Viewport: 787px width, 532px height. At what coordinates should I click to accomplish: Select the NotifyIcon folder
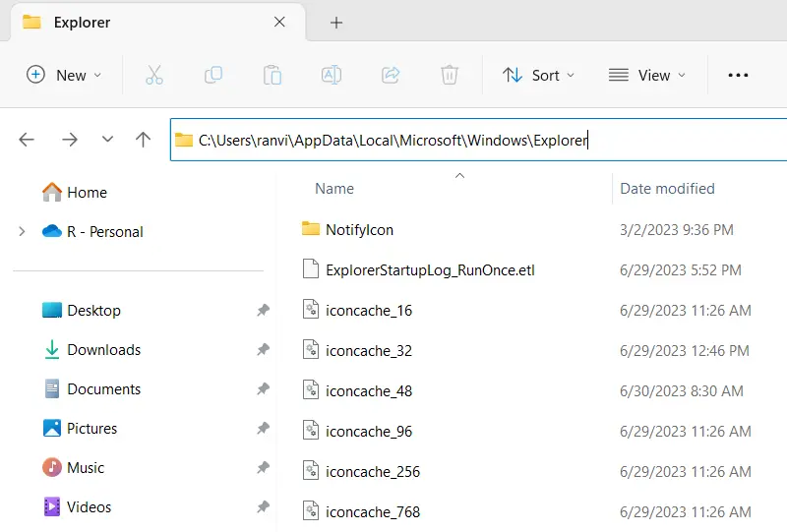pyautogui.click(x=359, y=230)
